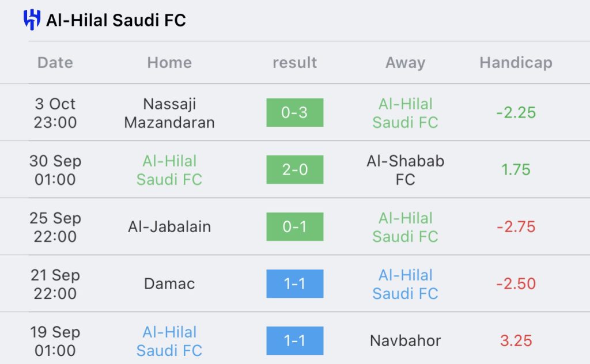The image size is (590, 364).
Task: Open Damac team page
Action: point(169,284)
